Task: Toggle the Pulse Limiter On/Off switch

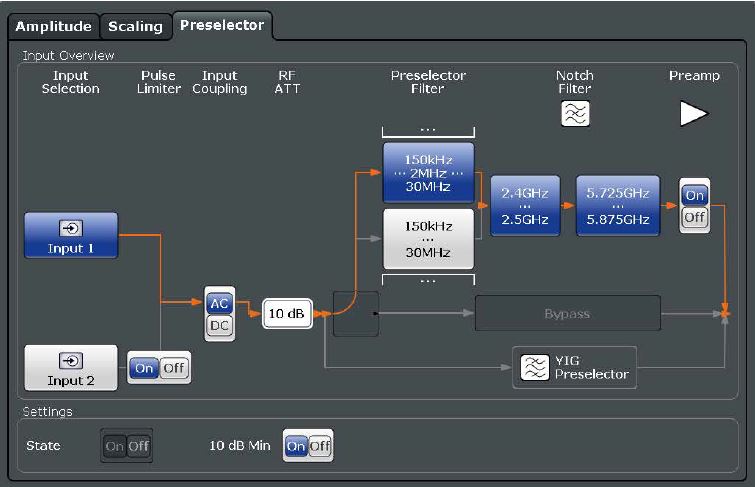Action: click(x=158, y=368)
